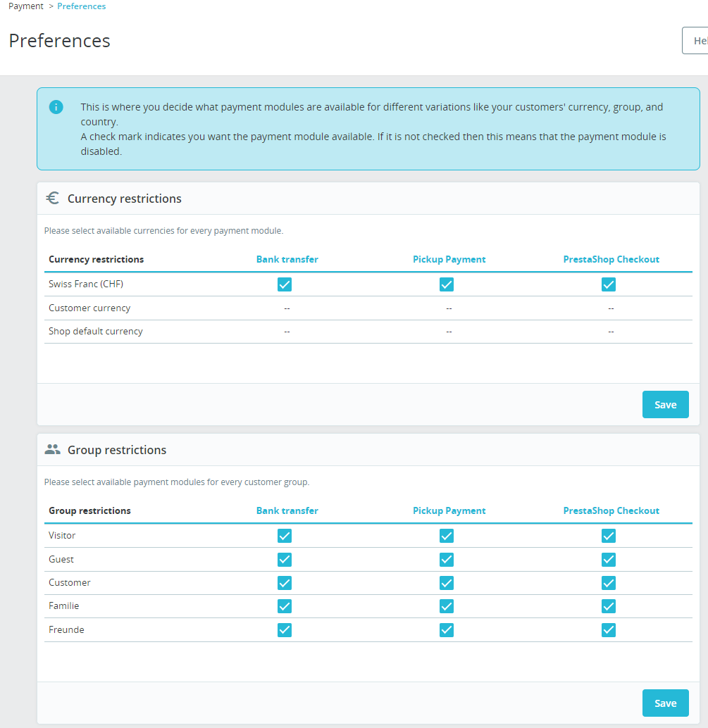Save the Currency restrictions settings
The width and height of the screenshot is (708, 728).
tap(665, 404)
